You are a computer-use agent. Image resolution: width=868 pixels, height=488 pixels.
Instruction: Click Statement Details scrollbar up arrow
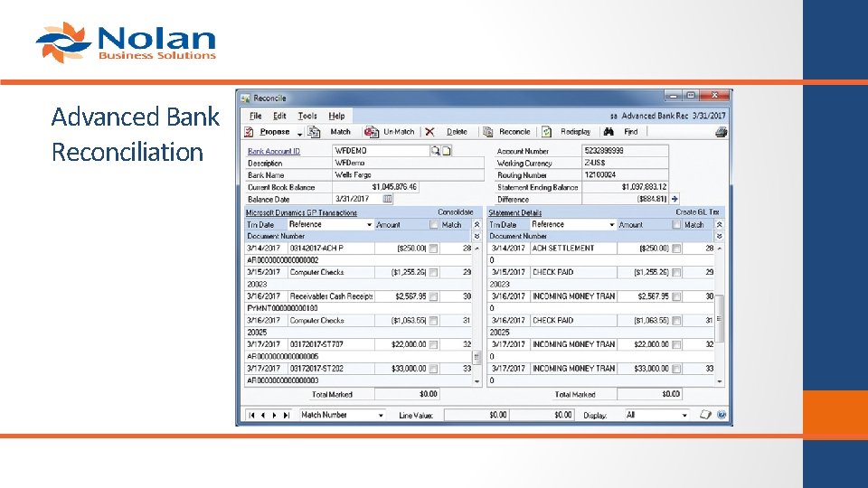coord(719,249)
